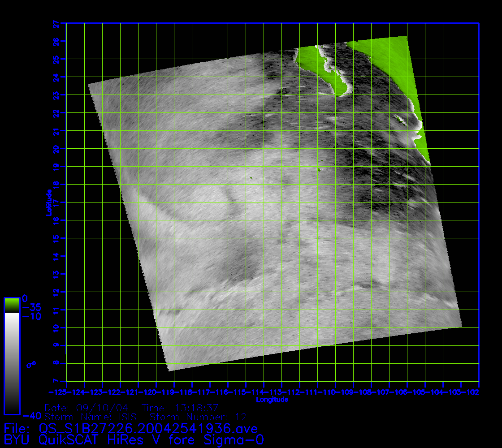
Task: Click the grayscale gradient of the color bar
Action: point(12,363)
